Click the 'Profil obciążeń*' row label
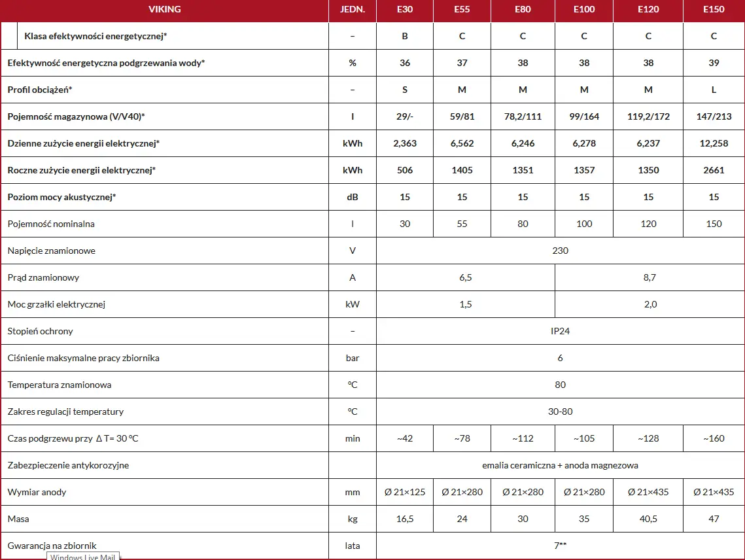This screenshot has height=560, width=745. [x=40, y=90]
